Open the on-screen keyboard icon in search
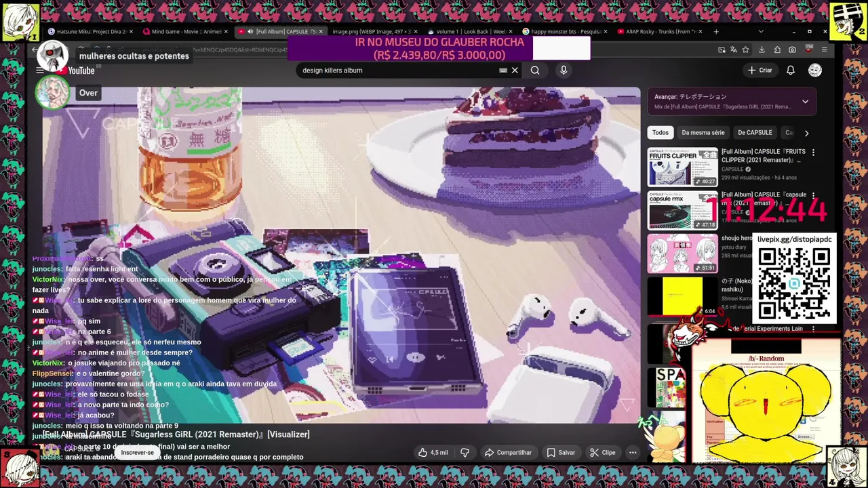Viewport: 868px width, 488px height. pos(503,70)
